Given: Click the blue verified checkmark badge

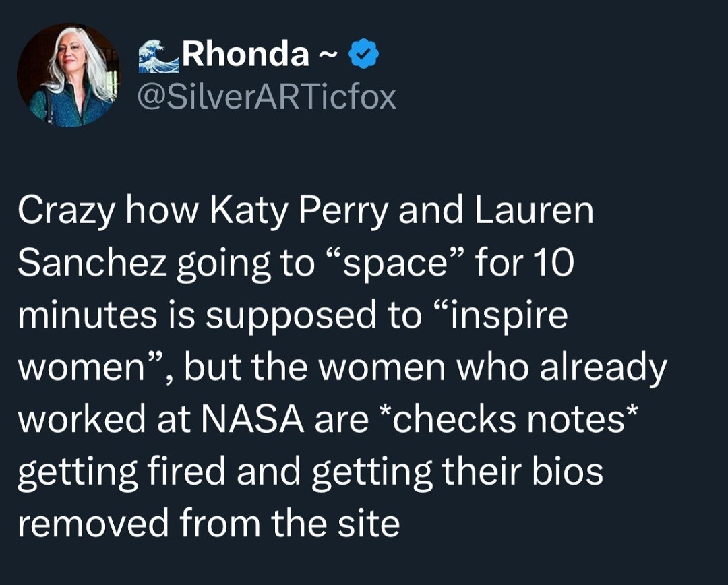Looking at the screenshot, I should [x=363, y=54].
